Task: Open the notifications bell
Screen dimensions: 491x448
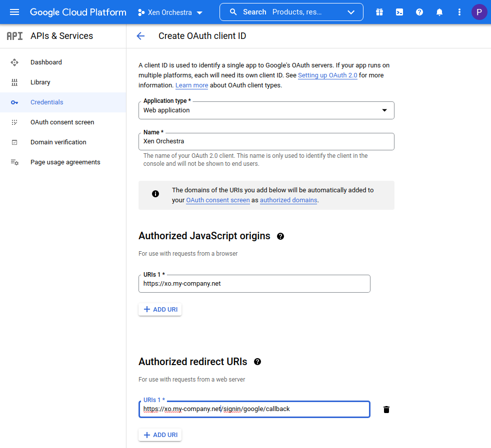Action: click(439, 12)
